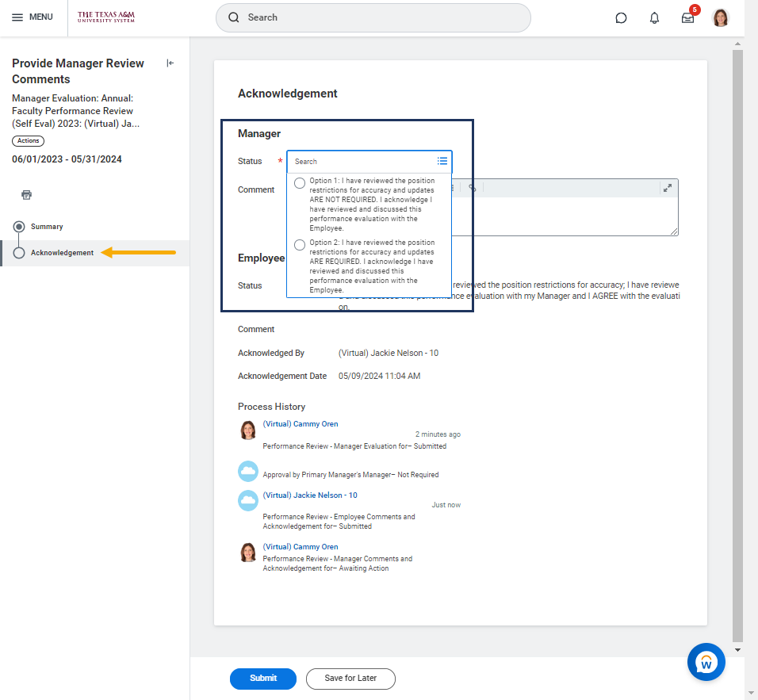
Task: Open the chat messages icon
Action: pyautogui.click(x=622, y=18)
